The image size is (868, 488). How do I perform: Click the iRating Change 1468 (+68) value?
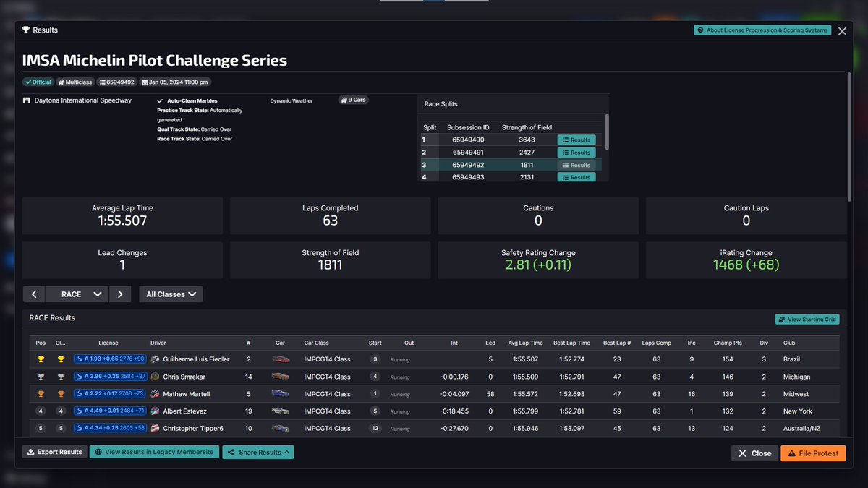[x=746, y=265]
